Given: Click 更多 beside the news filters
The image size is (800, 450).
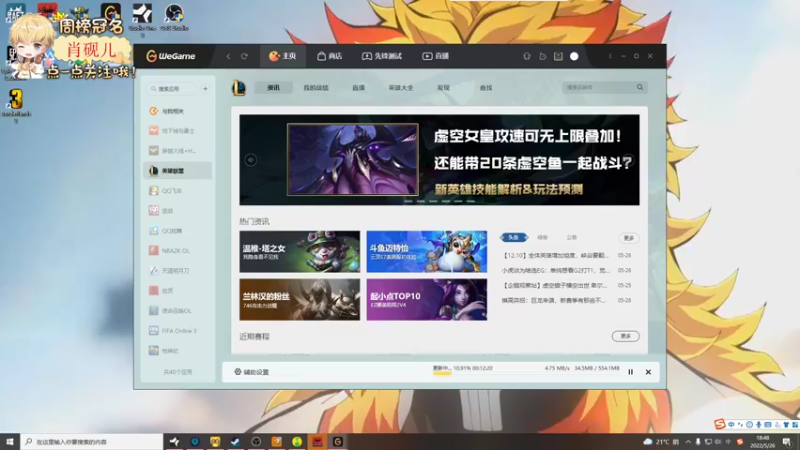Looking at the screenshot, I should tap(629, 238).
